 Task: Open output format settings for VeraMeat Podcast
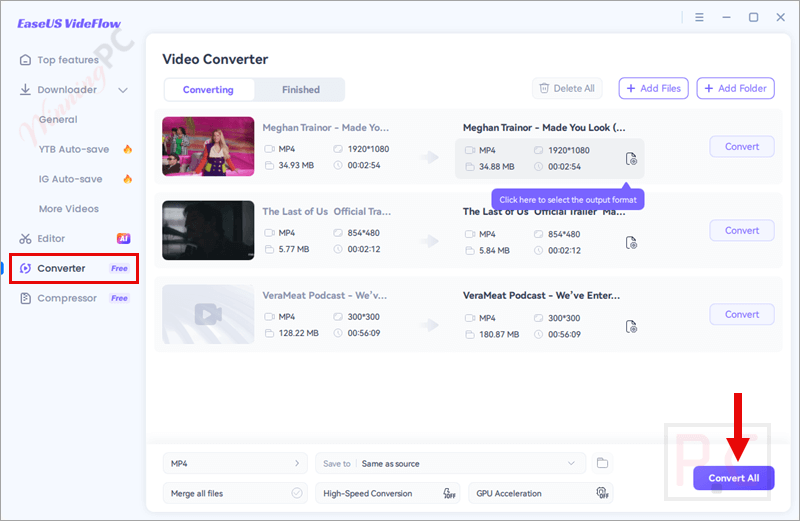[x=631, y=327]
